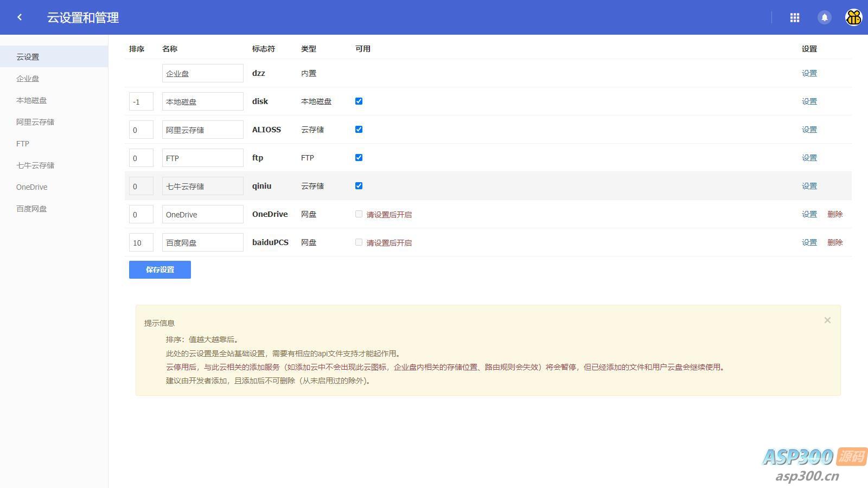Screen dimensions: 868x488
Task: Select 企业盘 in the sidebar
Action: click(x=28, y=79)
